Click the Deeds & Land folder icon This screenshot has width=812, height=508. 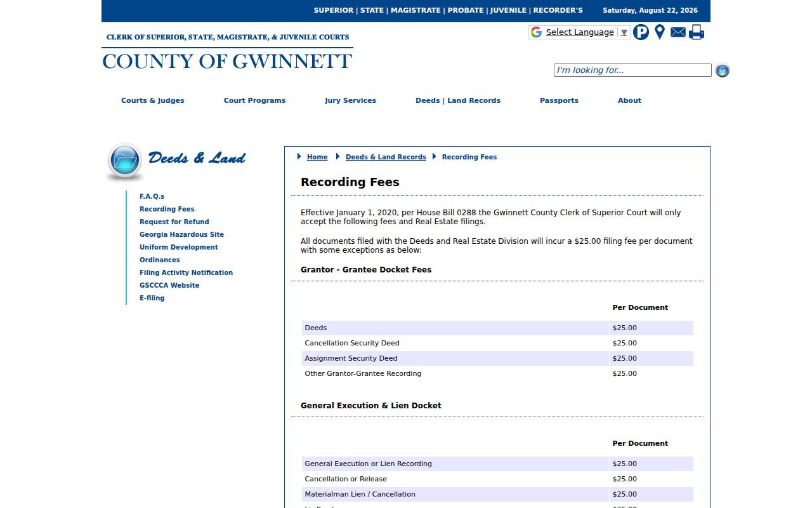point(125,161)
